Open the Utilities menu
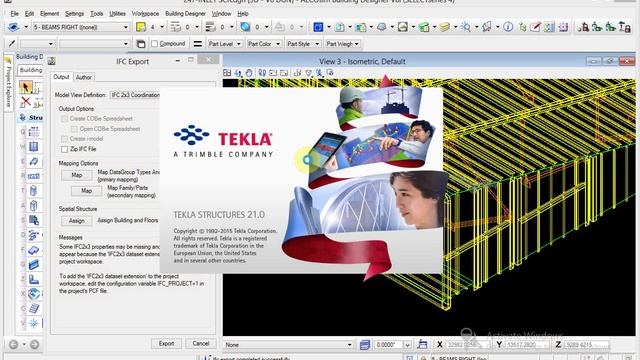This screenshot has height=360, width=640. click(117, 13)
